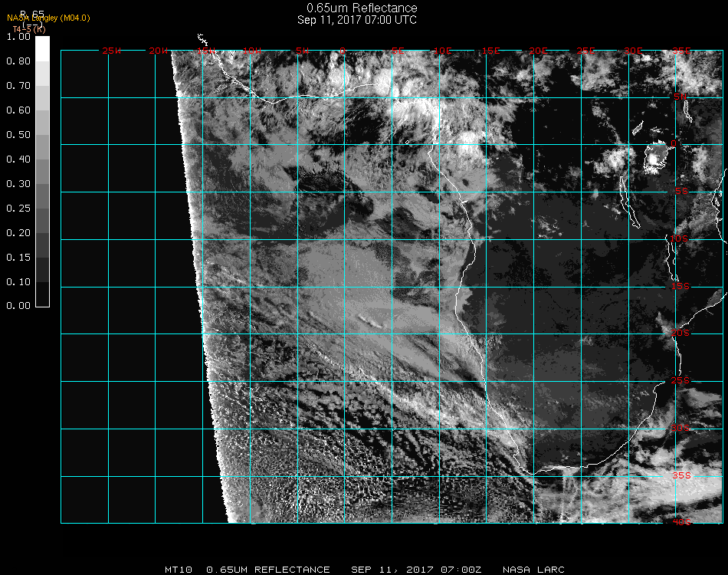Click the 25S latitude label
Viewport: 728px width, 575px height.
680,380
